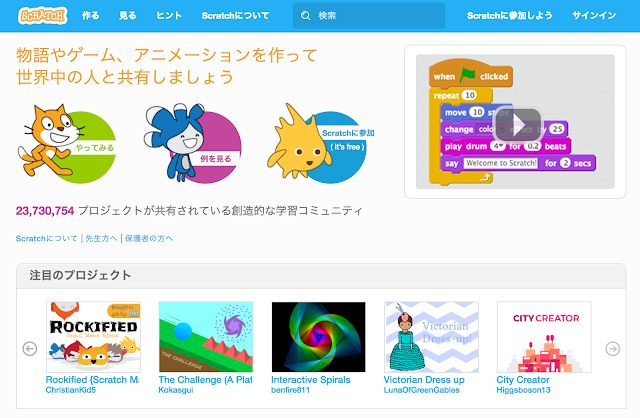Click the Rockified {Scratch M title link
640x418 pixels.
tap(93, 380)
